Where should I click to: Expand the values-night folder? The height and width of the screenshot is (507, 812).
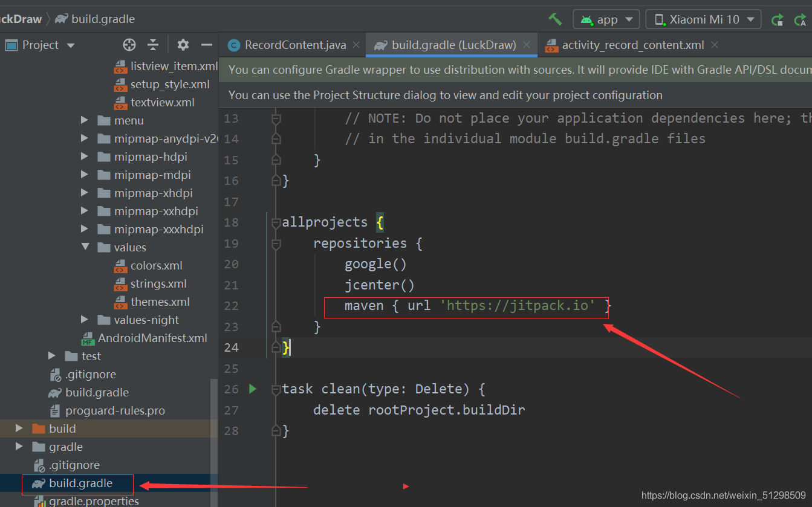point(85,320)
